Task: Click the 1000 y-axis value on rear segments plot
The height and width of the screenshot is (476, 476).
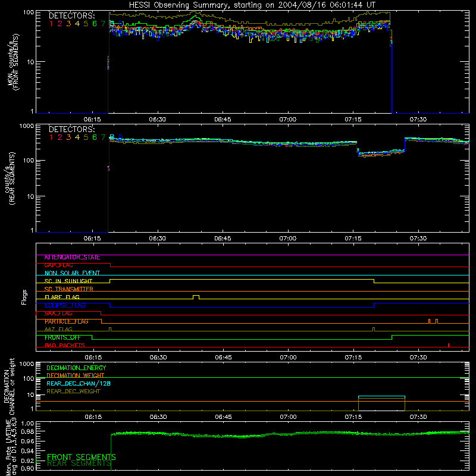Action: [27, 126]
